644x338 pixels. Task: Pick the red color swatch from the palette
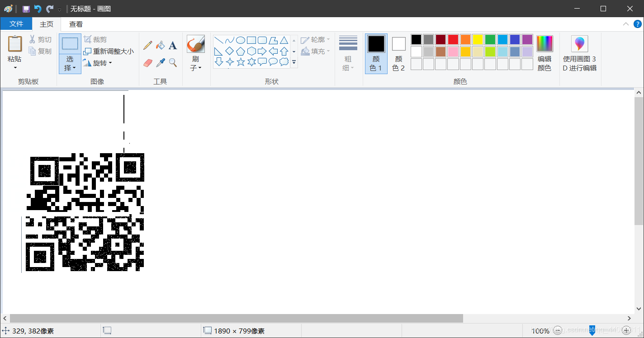tap(453, 39)
